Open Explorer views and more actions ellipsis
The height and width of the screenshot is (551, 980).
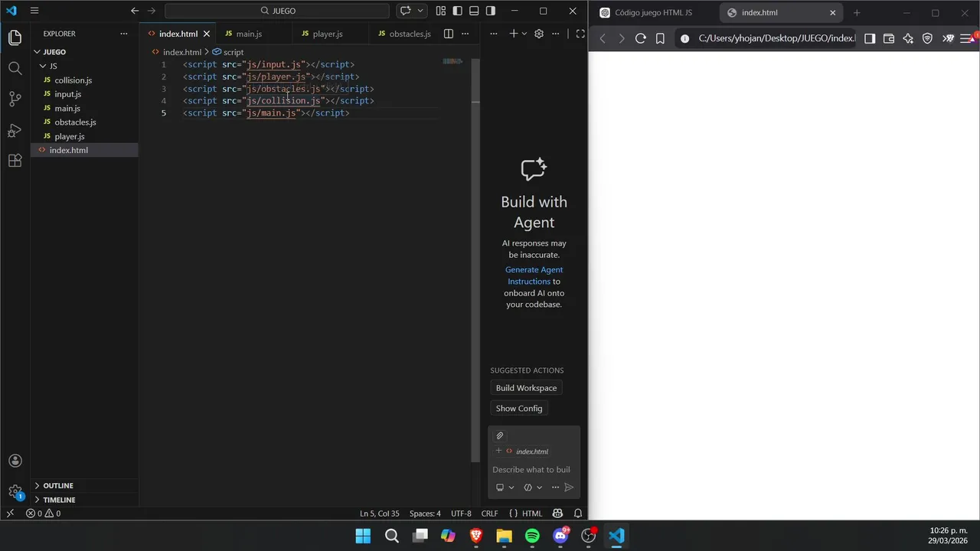pyautogui.click(x=124, y=34)
